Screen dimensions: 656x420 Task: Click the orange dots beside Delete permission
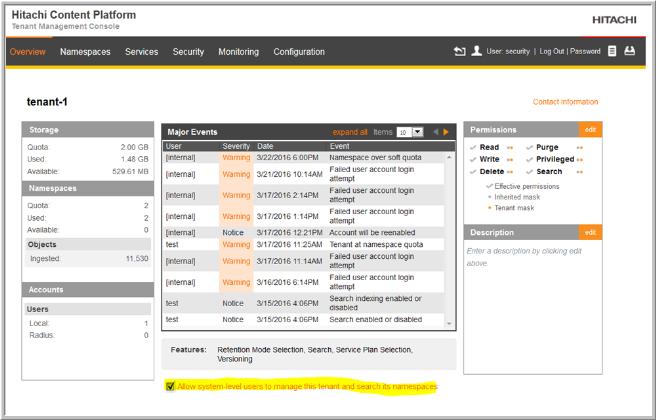[x=510, y=172]
